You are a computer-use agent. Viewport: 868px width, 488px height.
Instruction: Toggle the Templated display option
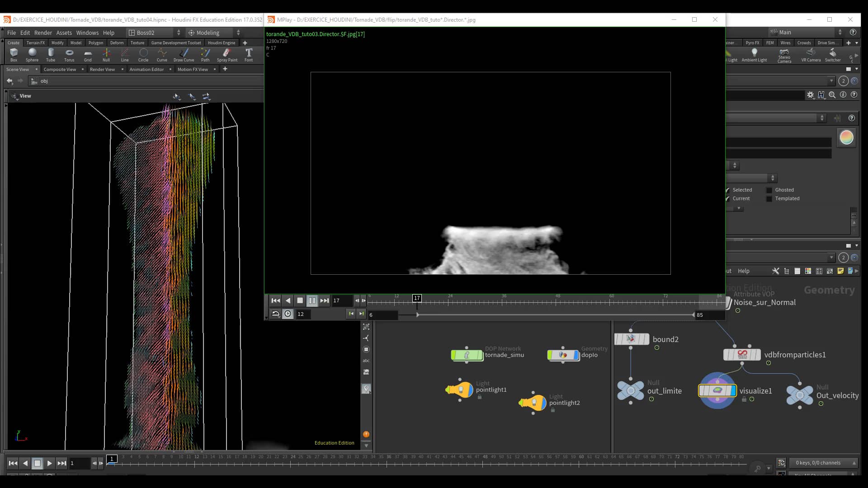769,199
